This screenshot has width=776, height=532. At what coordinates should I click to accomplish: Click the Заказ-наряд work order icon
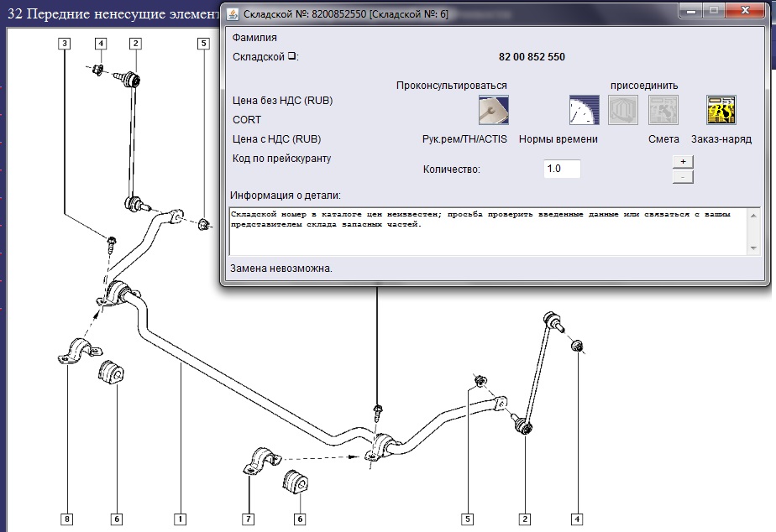click(721, 110)
